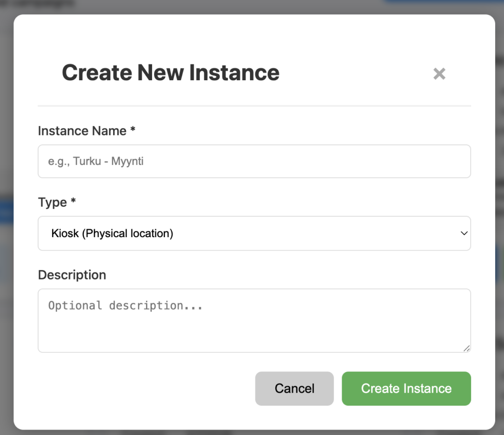Open the Type dropdown
Screen dimensions: 504x435
point(254,233)
